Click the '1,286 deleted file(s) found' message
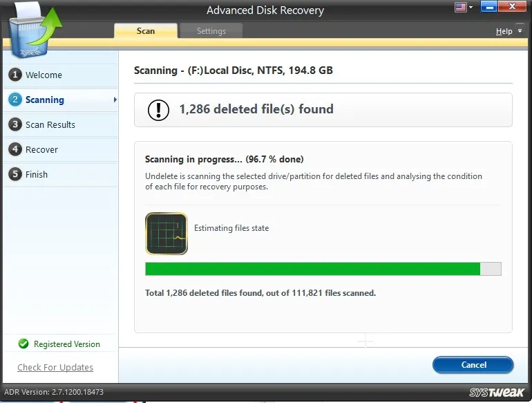The image size is (532, 403). 256,109
